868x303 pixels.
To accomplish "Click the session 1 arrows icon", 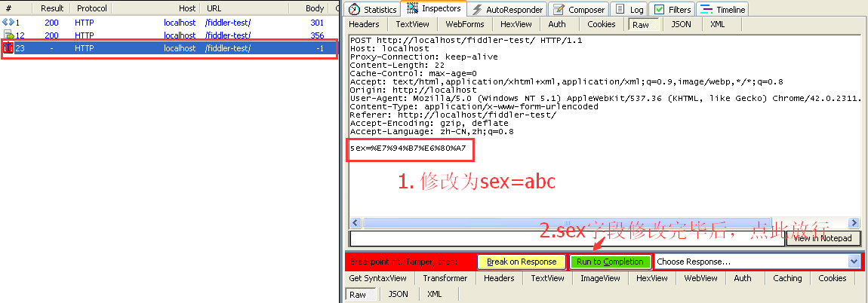I will [x=8, y=23].
